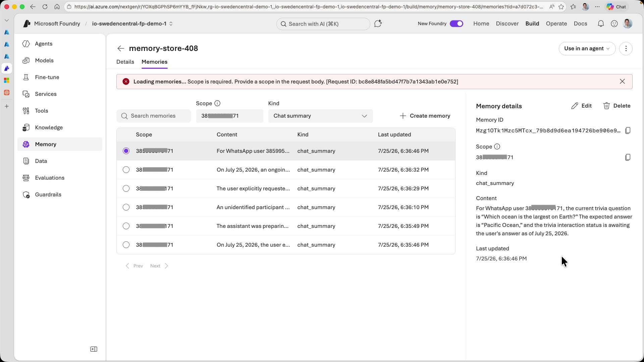Show Scope info tooltip above filter field
The image size is (644, 362).
coord(217,103)
